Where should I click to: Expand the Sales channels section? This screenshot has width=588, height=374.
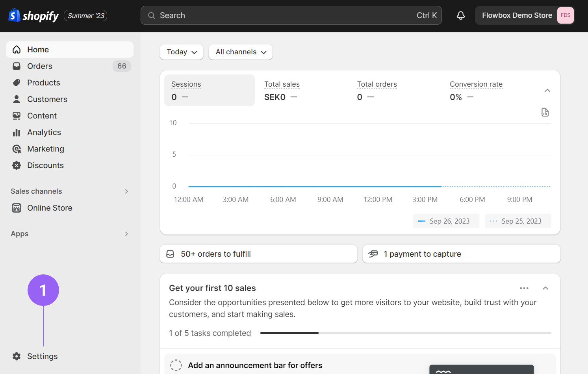coord(126,191)
